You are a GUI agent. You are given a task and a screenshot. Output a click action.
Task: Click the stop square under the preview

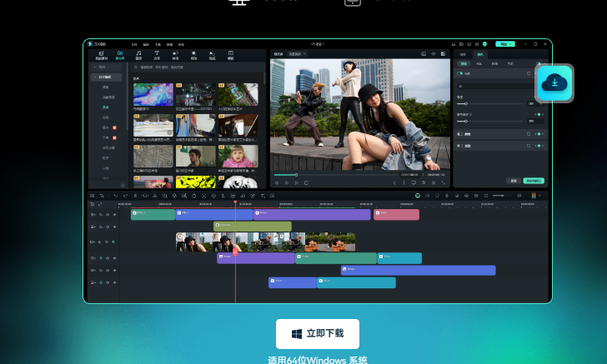(306, 183)
